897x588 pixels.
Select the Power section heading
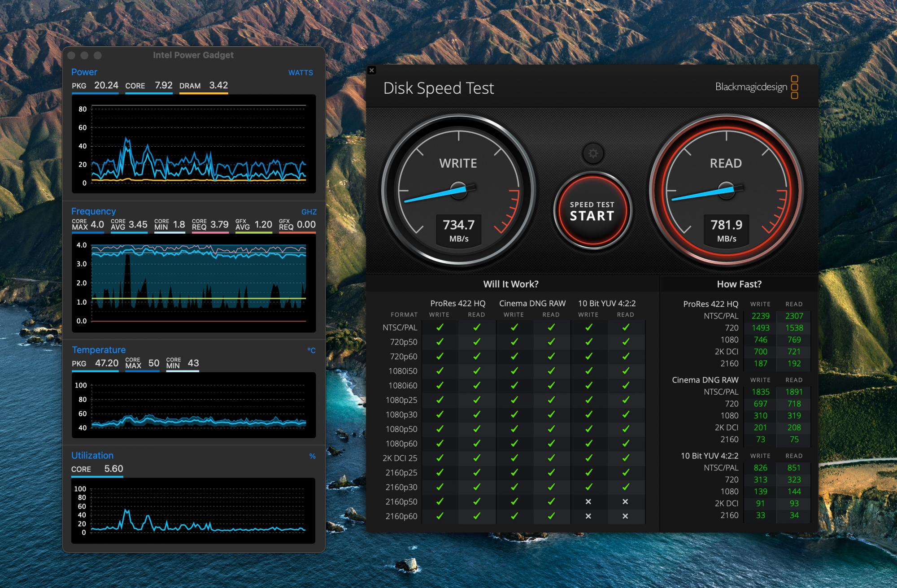tap(84, 72)
